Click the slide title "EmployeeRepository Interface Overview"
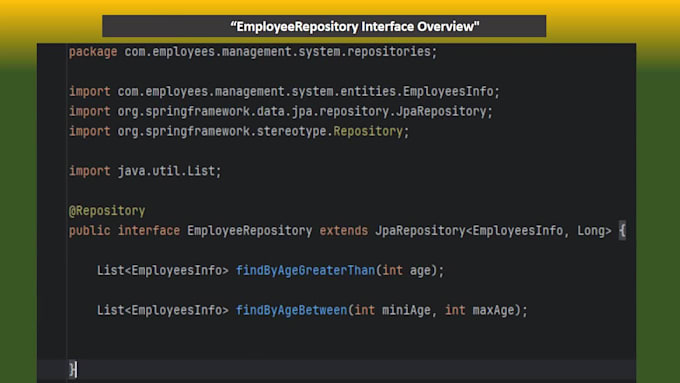The width and height of the screenshot is (680, 383). tap(355, 26)
